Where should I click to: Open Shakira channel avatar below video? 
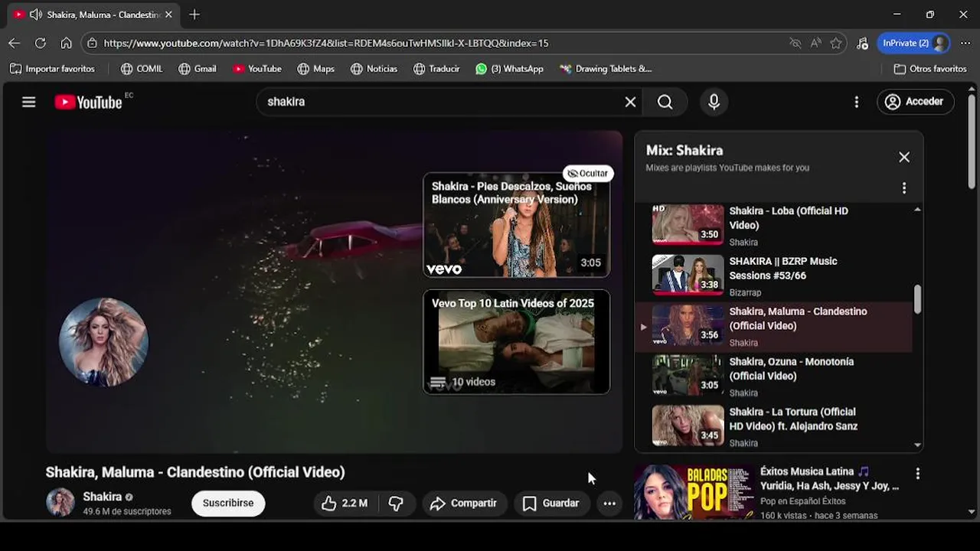60,502
